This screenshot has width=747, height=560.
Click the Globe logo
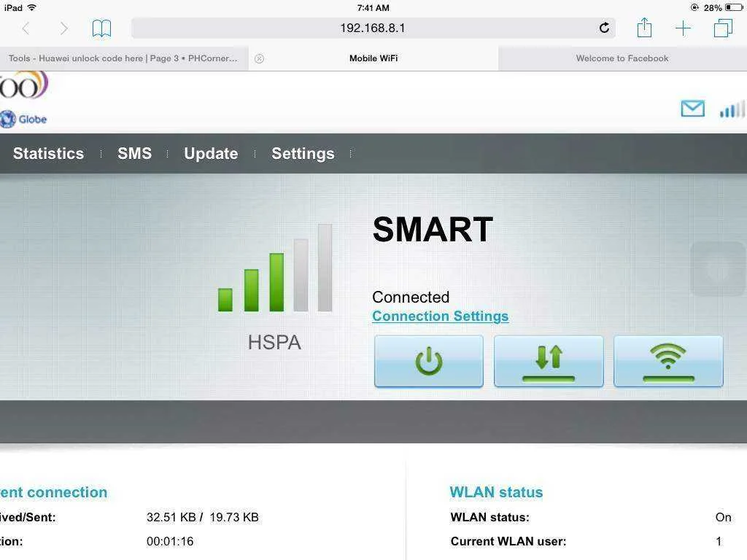click(24, 119)
